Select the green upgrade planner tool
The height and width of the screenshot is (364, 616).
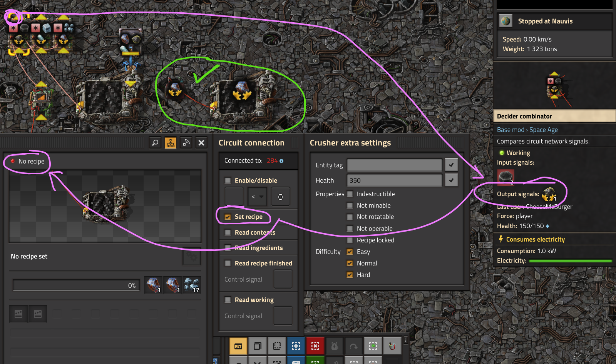373,346
